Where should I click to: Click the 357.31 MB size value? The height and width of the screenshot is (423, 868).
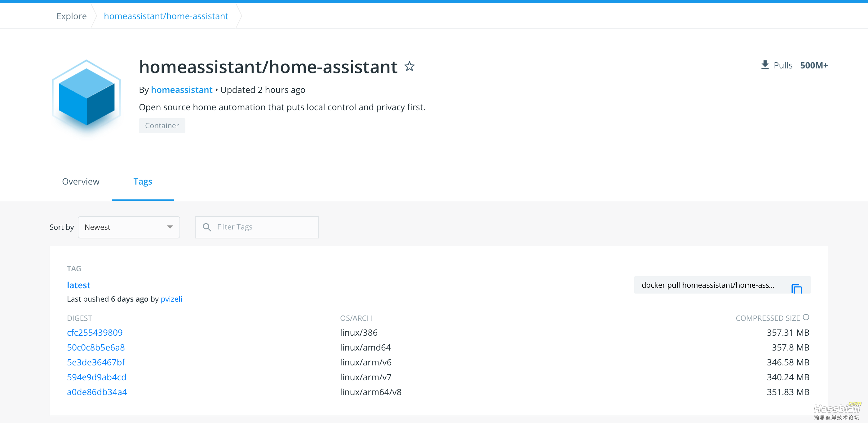pos(788,333)
